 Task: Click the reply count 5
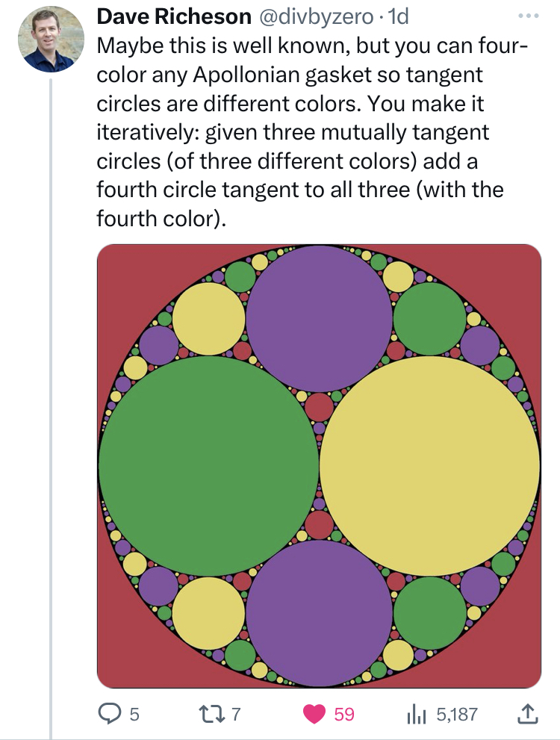[134, 715]
